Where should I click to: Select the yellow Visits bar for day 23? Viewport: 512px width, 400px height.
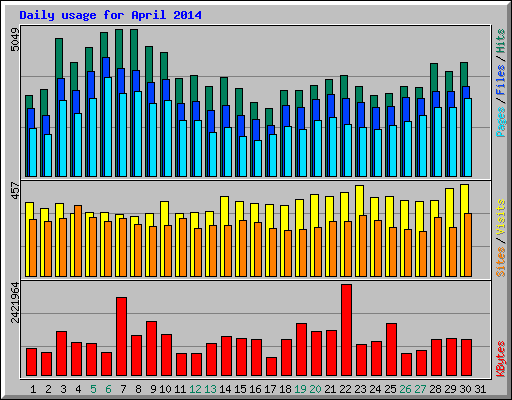359,201
